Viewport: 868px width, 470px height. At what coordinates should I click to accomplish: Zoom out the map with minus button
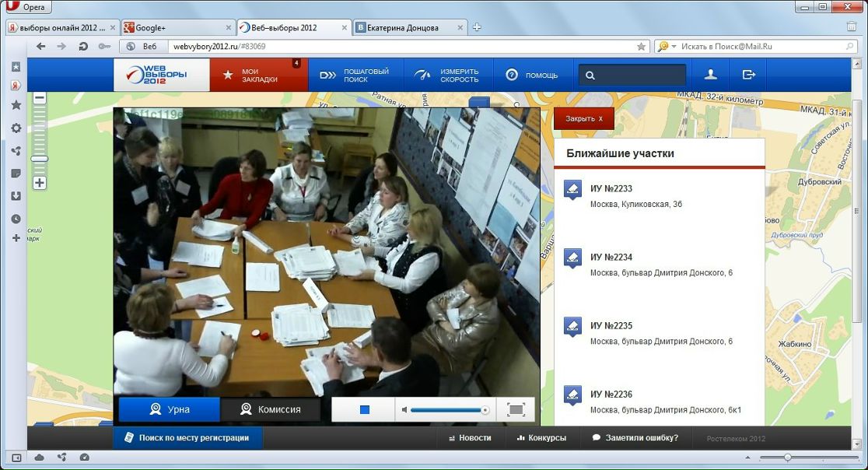(40, 98)
